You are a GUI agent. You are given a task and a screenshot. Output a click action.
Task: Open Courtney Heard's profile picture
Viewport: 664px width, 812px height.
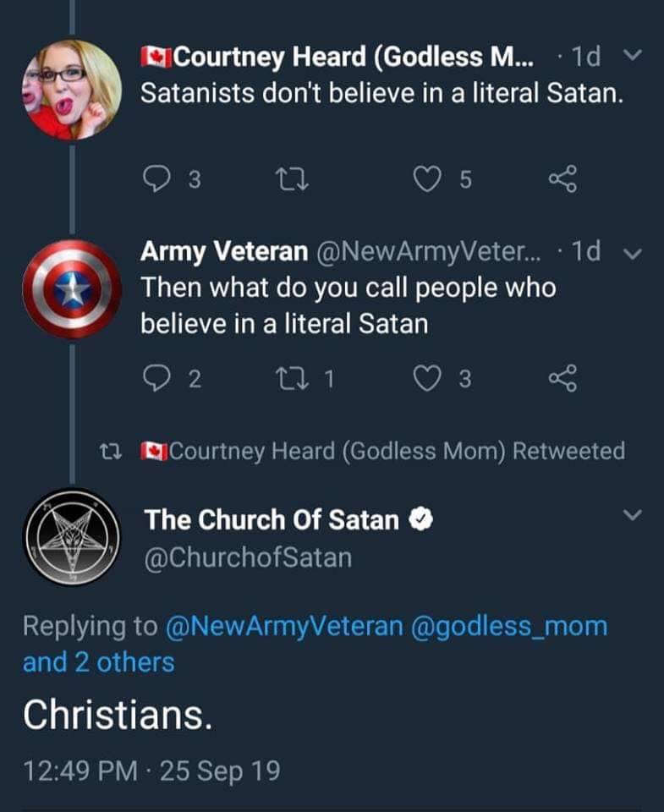[72, 89]
